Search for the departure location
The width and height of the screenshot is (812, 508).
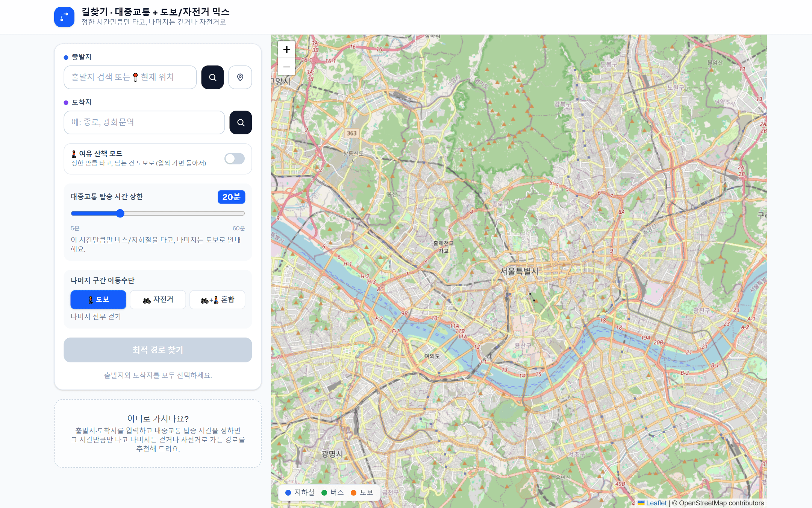click(x=212, y=77)
